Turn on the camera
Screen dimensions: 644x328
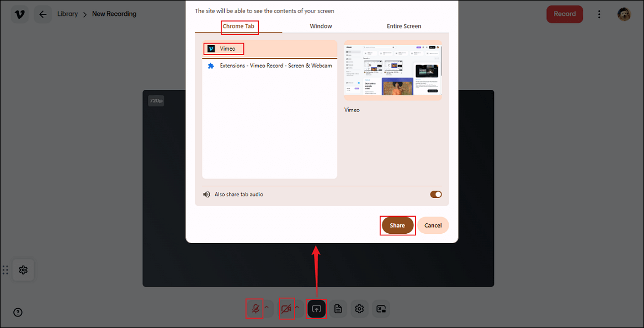pyautogui.click(x=286, y=309)
